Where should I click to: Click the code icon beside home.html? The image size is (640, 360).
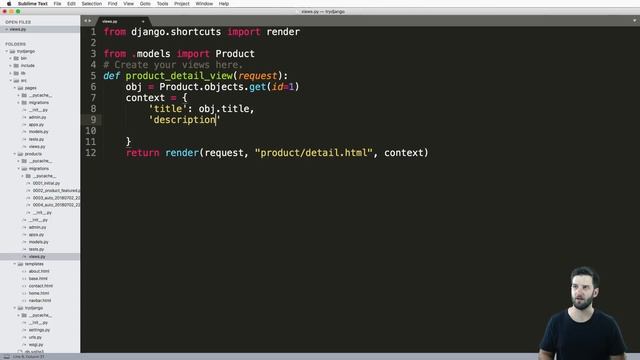coord(24,293)
